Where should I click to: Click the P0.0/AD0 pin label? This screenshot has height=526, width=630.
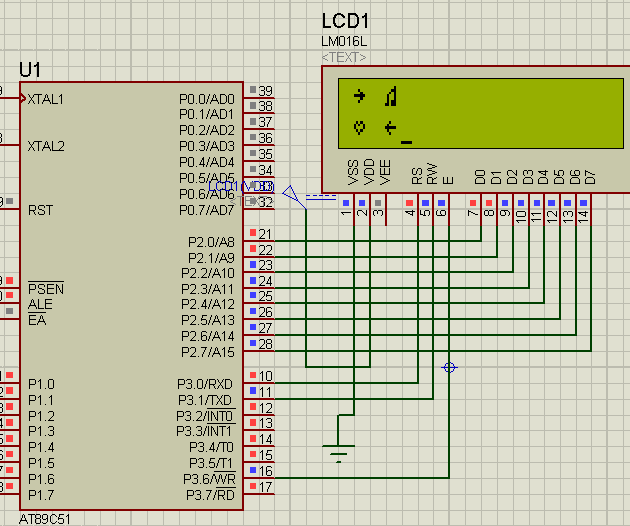[207, 99]
